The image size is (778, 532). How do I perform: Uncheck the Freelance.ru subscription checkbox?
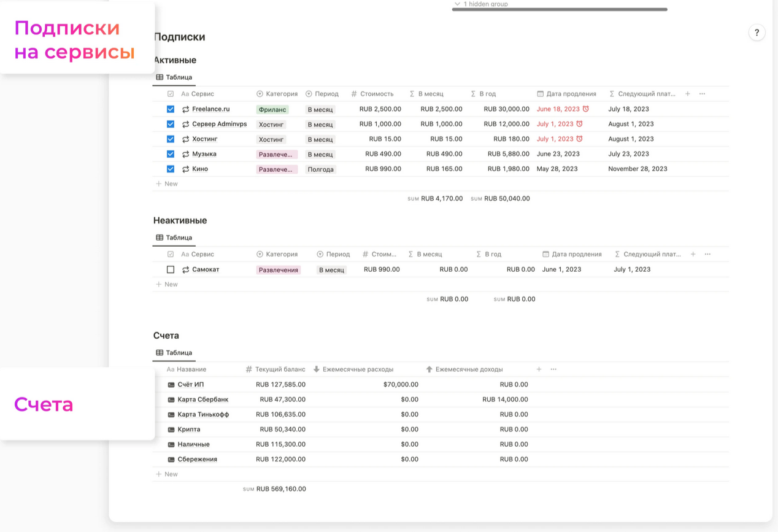(171, 109)
